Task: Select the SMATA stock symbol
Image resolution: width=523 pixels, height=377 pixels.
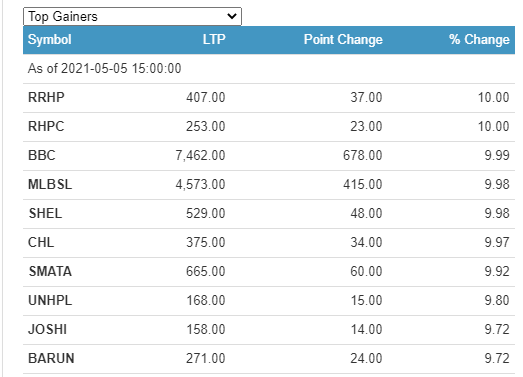Action: [50, 272]
